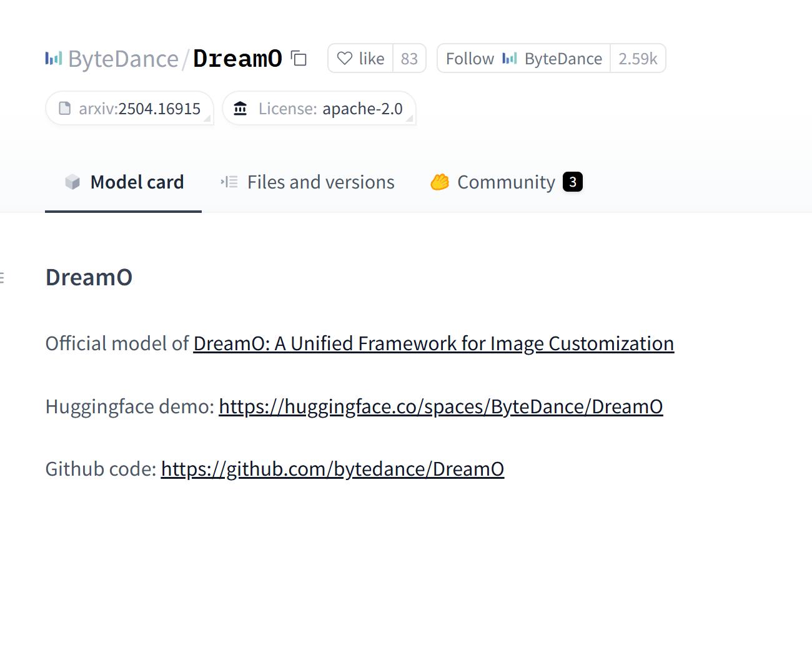
Task: Click the DreamO heading in the model card
Action: (89, 277)
